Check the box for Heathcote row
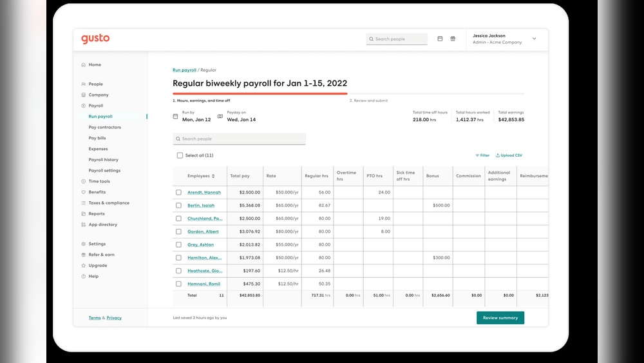Viewport: 644px width, 363px height. click(178, 271)
